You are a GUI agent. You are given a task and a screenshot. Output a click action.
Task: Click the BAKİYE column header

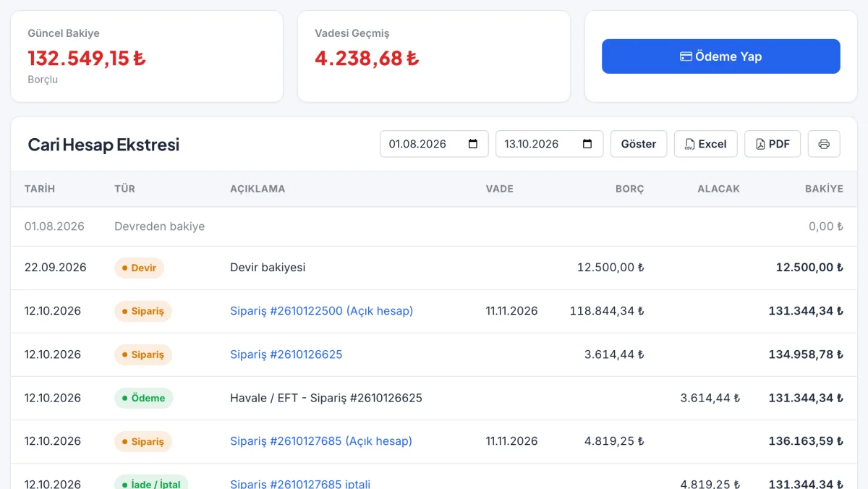[824, 189]
